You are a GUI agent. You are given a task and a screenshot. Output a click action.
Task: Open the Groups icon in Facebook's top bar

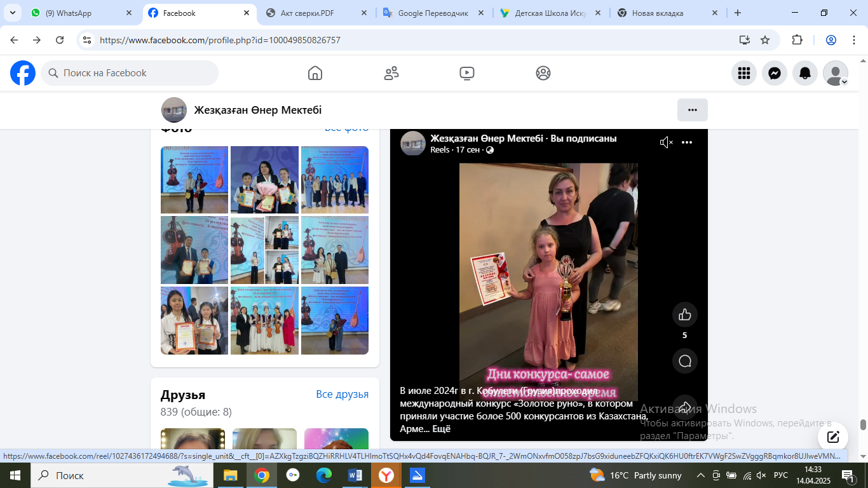click(543, 73)
